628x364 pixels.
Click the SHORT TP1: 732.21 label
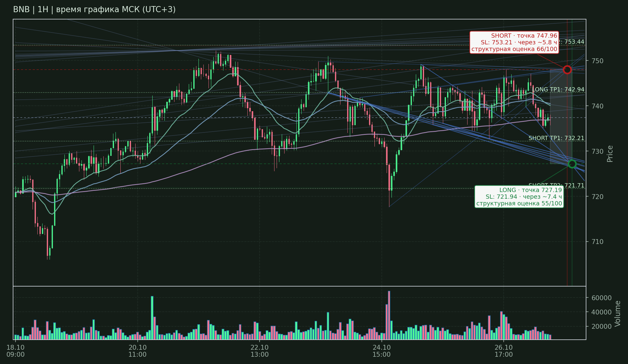pos(556,138)
